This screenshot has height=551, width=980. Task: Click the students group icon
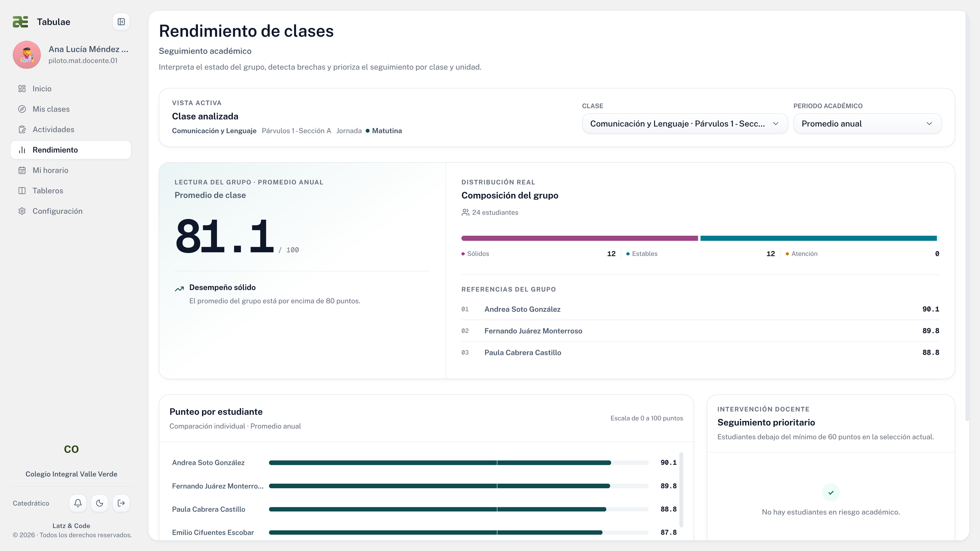click(x=465, y=212)
